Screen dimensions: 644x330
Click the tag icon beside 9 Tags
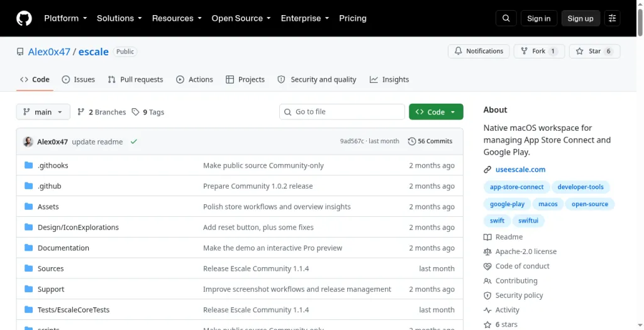point(136,112)
